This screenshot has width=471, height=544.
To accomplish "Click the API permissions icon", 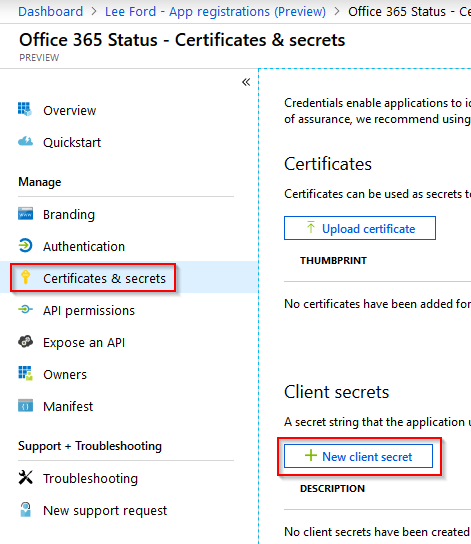I will pos(25,309).
